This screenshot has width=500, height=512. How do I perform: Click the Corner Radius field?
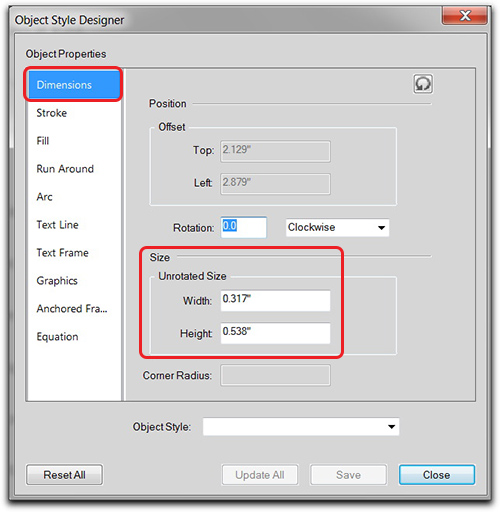(x=275, y=375)
